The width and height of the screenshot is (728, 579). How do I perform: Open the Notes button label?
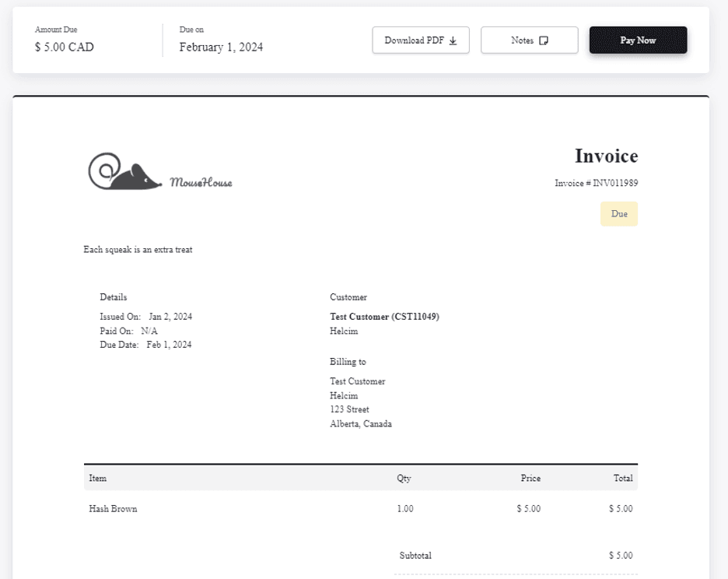522,40
